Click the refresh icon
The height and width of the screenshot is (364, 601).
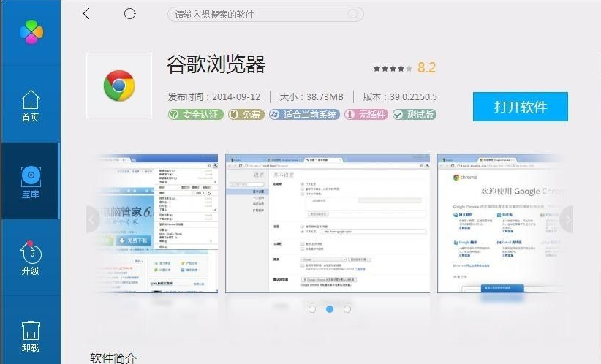pyautogui.click(x=130, y=14)
